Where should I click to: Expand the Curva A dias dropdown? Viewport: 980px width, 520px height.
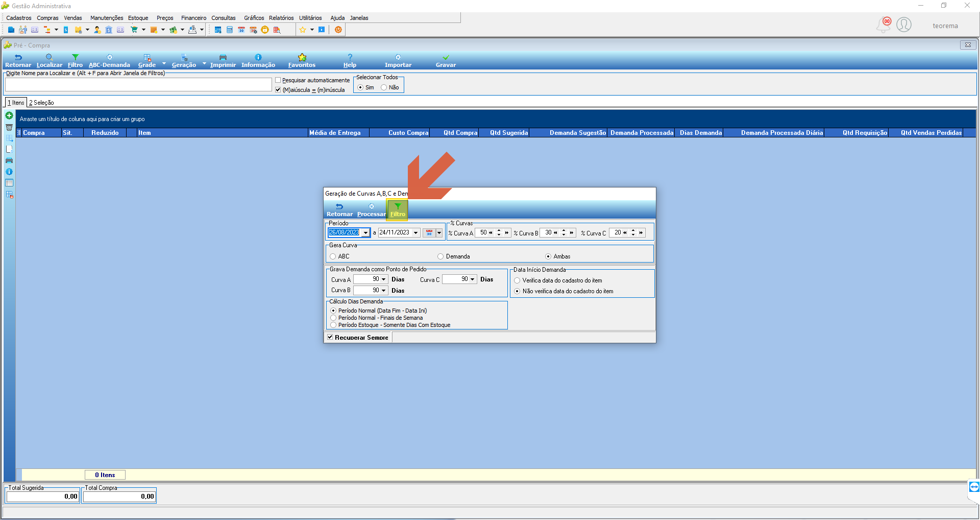click(x=383, y=279)
